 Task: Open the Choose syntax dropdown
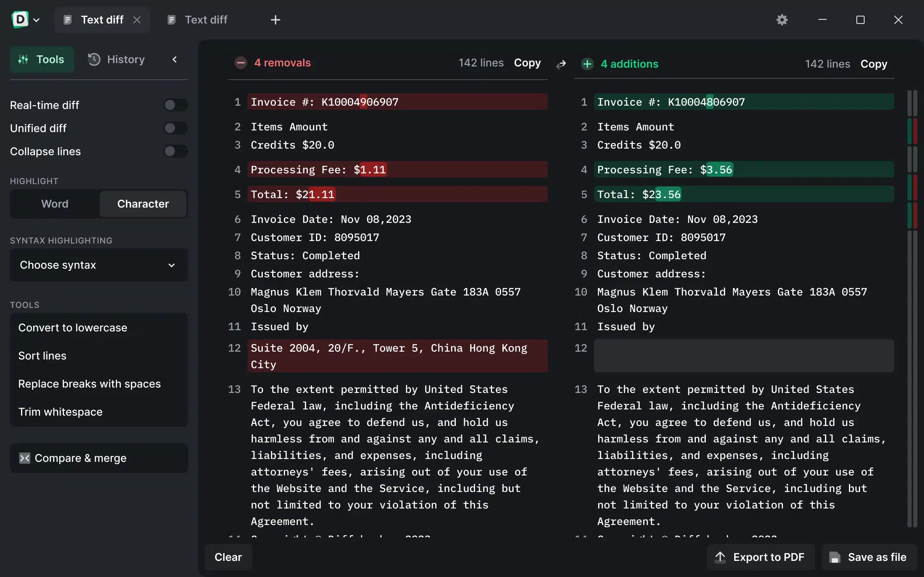click(99, 265)
